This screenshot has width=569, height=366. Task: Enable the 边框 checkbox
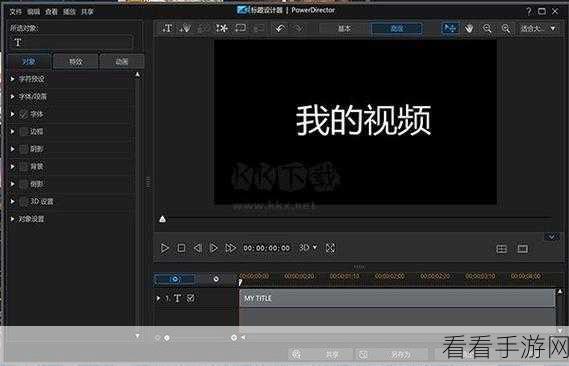24,132
